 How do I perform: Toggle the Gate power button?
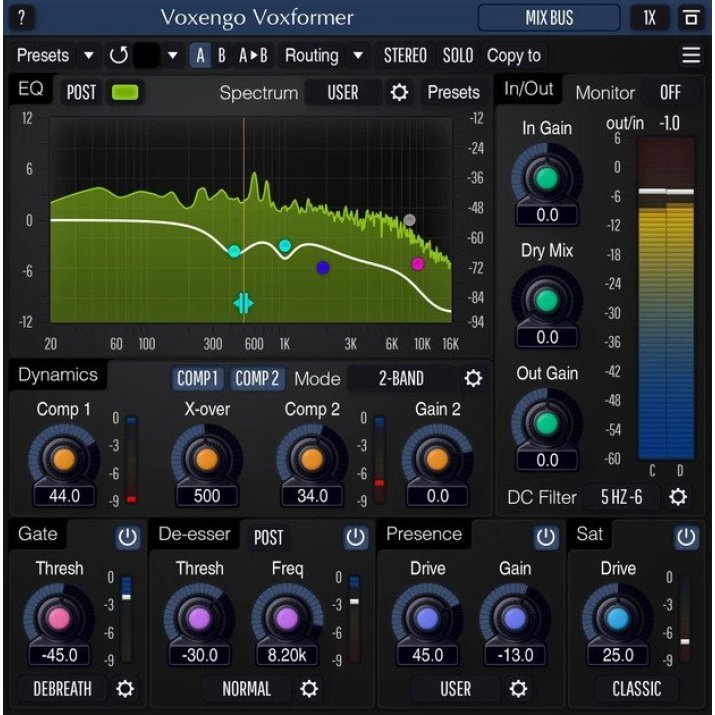[127, 537]
